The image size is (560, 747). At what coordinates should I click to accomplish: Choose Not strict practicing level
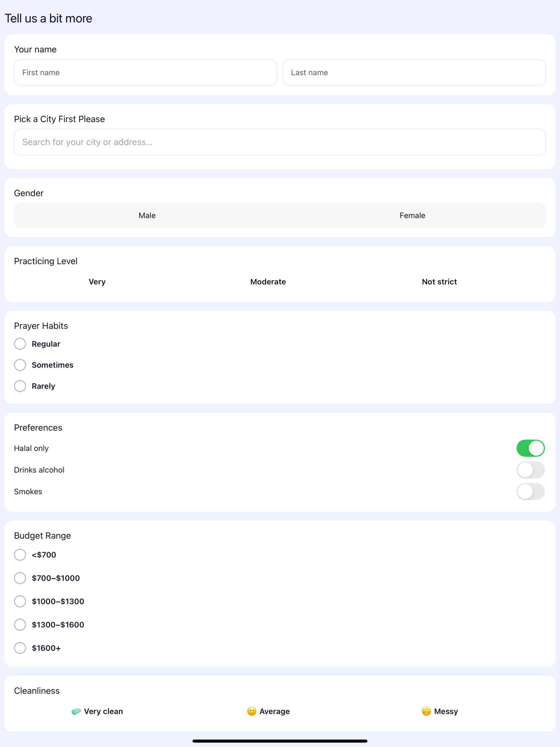point(439,282)
